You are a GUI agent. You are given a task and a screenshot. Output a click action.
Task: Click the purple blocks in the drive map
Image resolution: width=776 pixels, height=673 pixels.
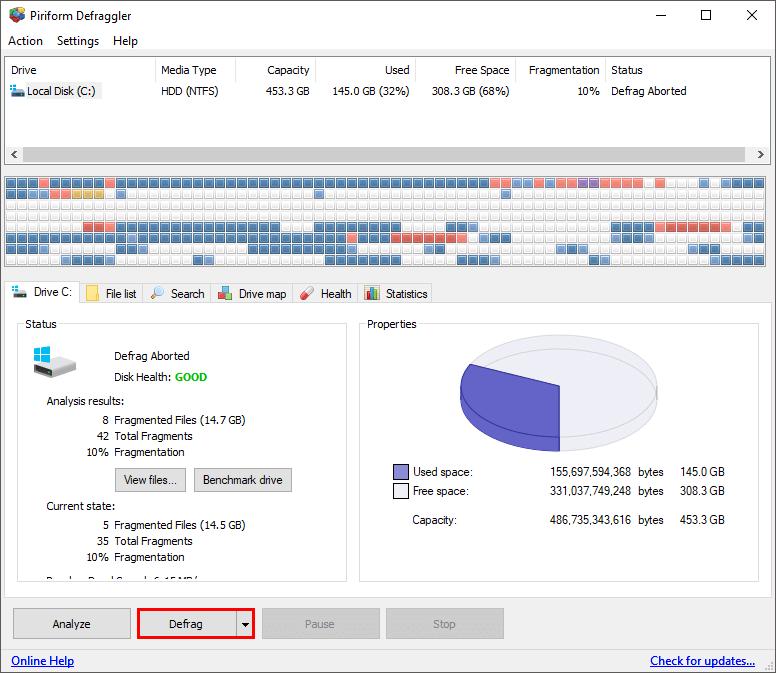pos(588,183)
